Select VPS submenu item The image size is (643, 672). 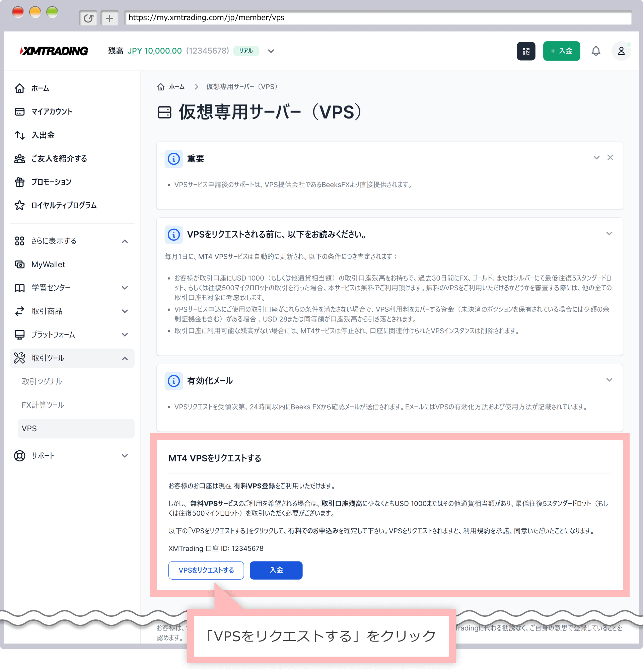[76, 428]
